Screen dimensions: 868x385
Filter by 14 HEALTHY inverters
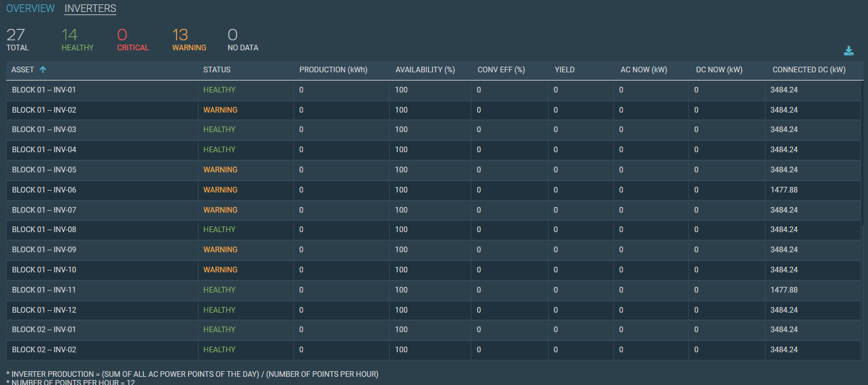coord(77,40)
